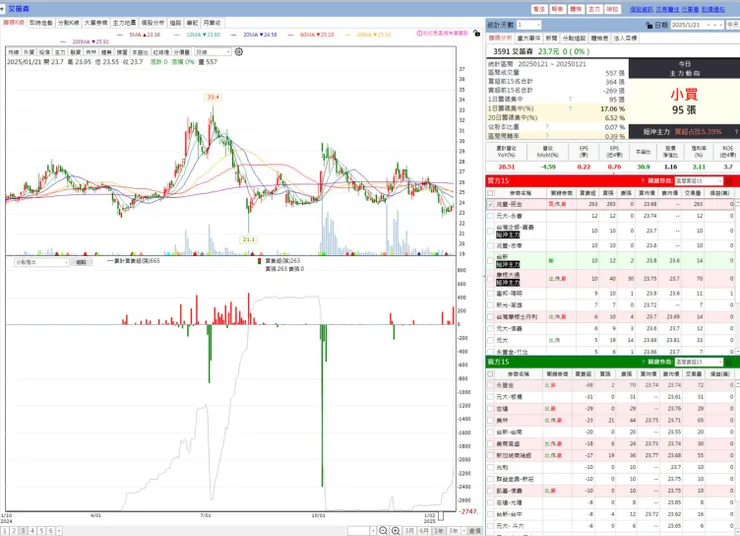Open chart settings gear icon
Viewport: 740px width, 536px height.
point(239,51)
